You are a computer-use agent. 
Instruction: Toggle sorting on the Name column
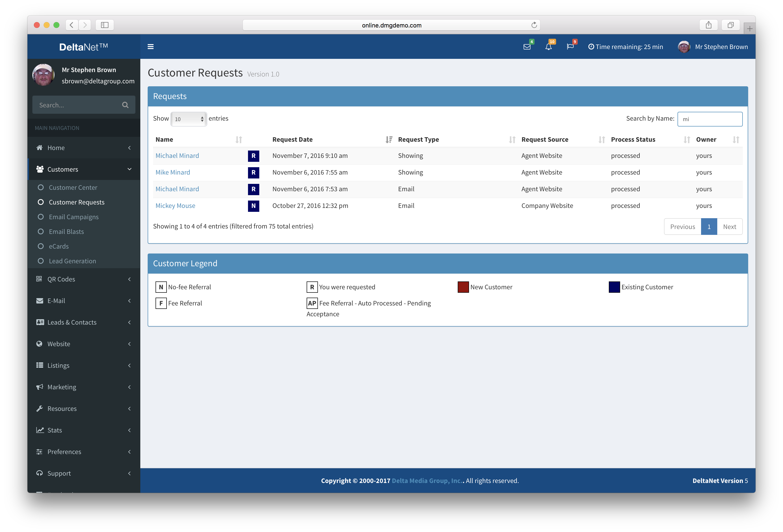tap(239, 139)
